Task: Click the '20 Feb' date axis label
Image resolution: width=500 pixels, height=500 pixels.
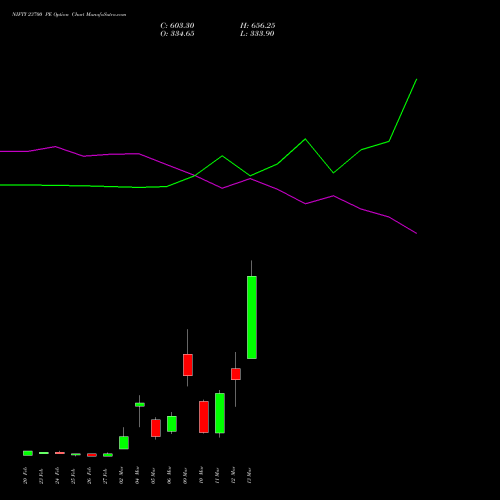Action: [26, 475]
